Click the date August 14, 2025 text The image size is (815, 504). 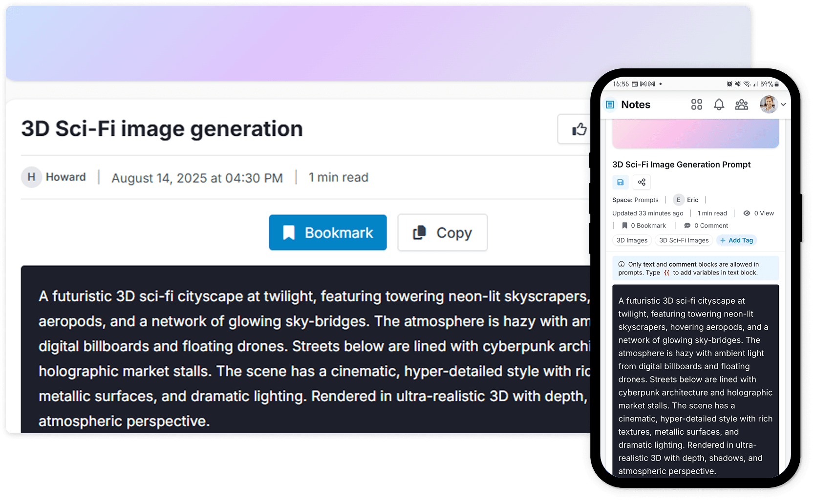click(x=197, y=178)
